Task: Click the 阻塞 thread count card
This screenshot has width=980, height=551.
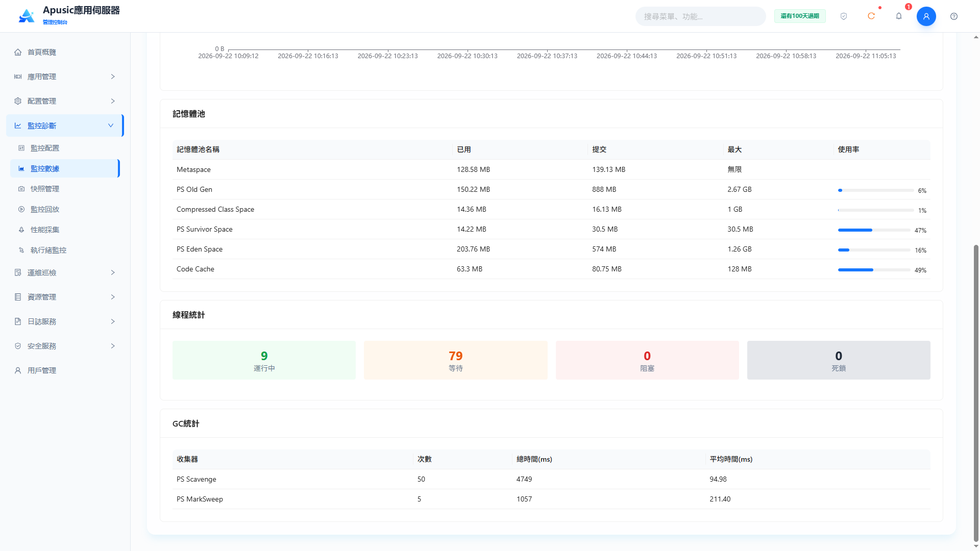Action: pos(647,360)
